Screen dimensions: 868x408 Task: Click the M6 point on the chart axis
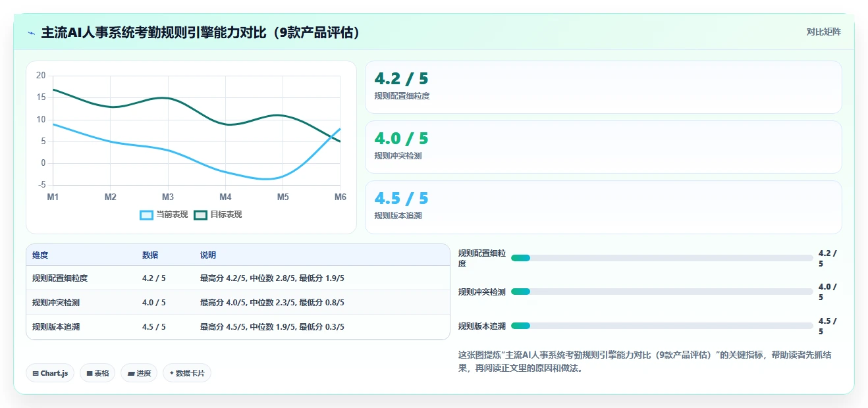340,197
